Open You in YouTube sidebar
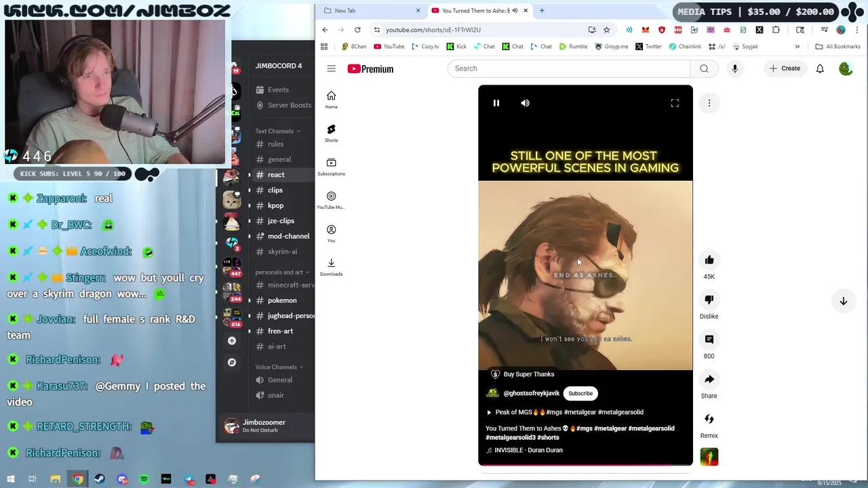868x488 pixels. pyautogui.click(x=331, y=233)
